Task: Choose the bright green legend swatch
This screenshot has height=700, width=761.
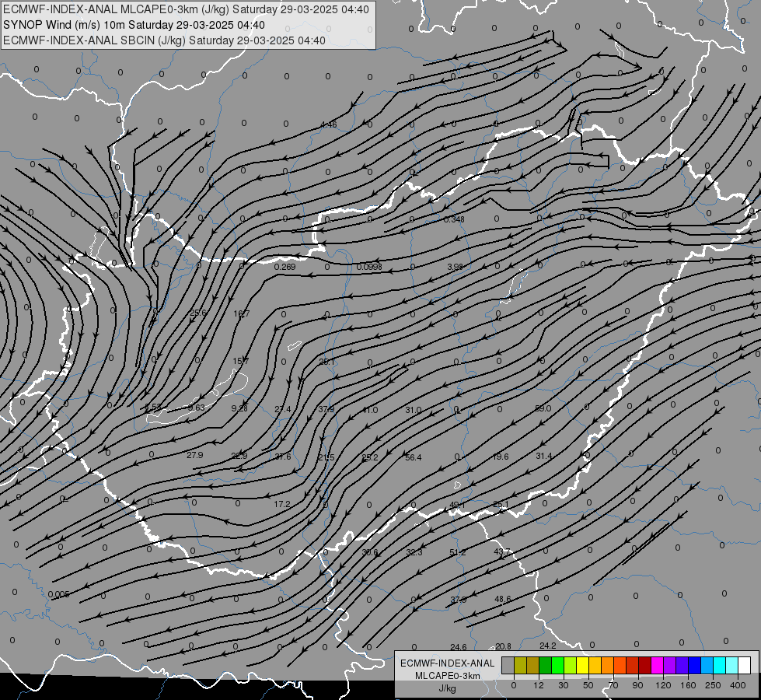Action: (x=557, y=665)
